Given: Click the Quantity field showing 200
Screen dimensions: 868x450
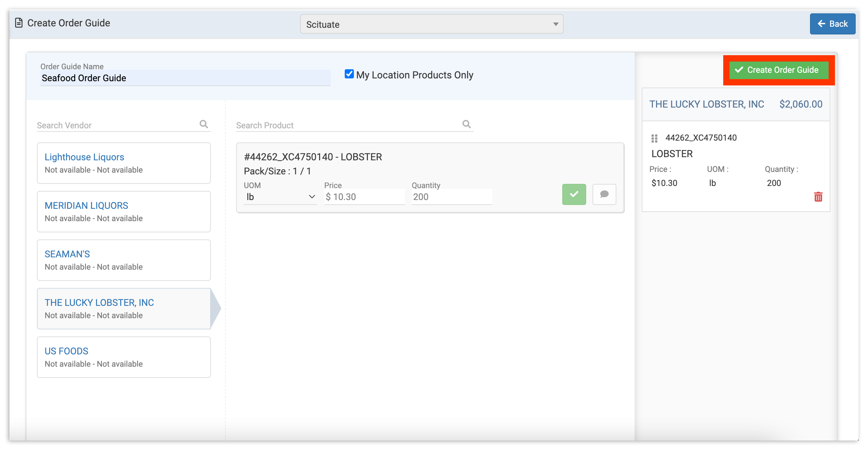Looking at the screenshot, I should click(452, 197).
